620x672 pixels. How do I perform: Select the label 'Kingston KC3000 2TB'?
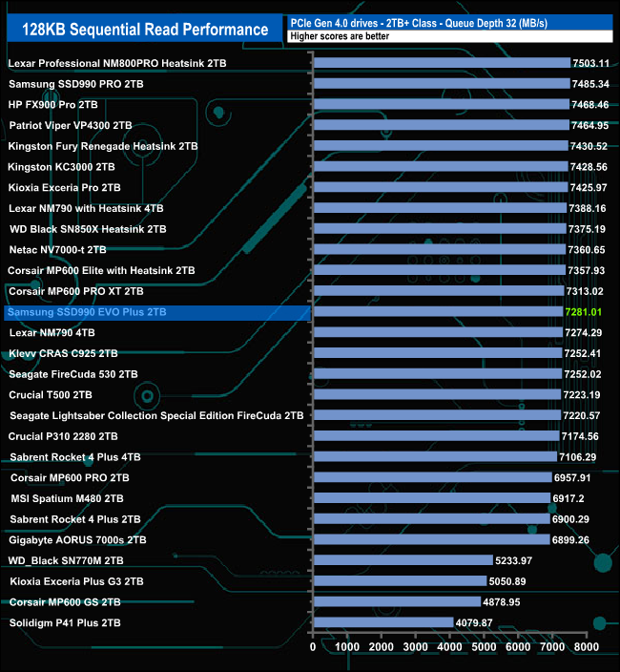pos(61,167)
